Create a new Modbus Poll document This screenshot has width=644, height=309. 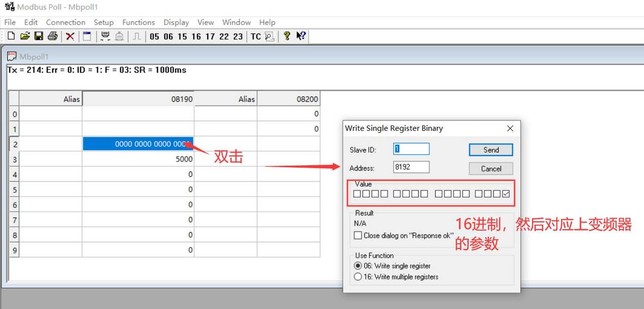[x=11, y=36]
